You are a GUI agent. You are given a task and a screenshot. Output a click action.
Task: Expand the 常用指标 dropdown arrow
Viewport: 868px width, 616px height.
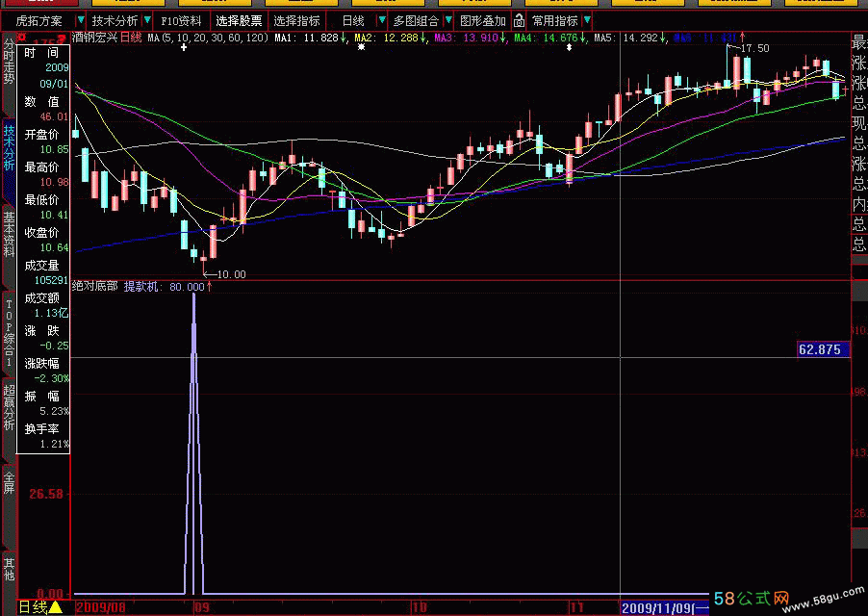pos(589,20)
